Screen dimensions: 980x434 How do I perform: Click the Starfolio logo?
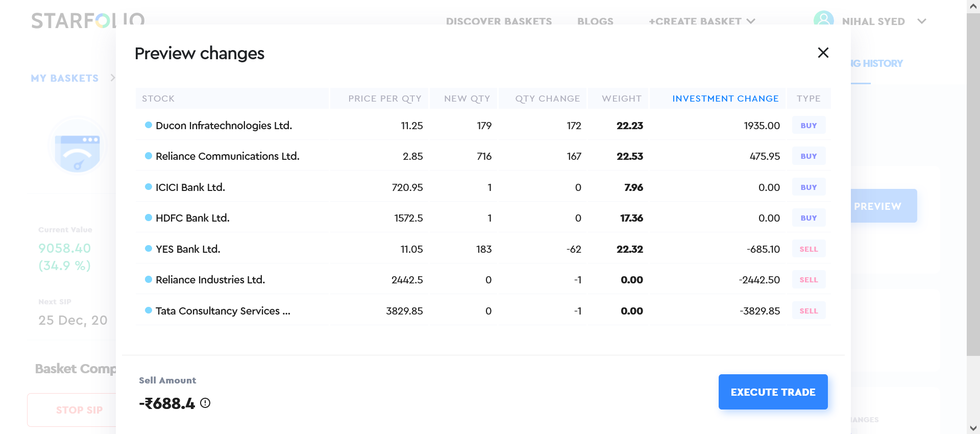coord(88,20)
